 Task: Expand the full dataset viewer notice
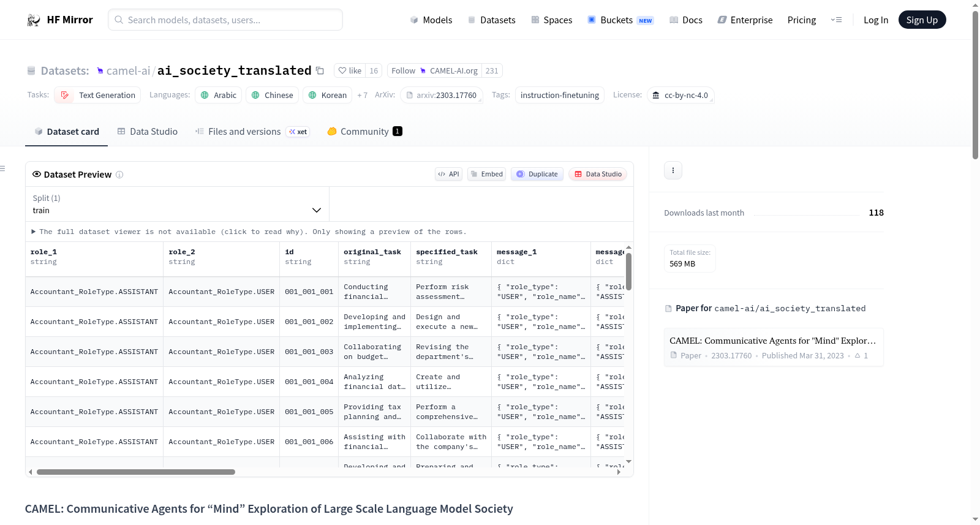pyautogui.click(x=249, y=232)
